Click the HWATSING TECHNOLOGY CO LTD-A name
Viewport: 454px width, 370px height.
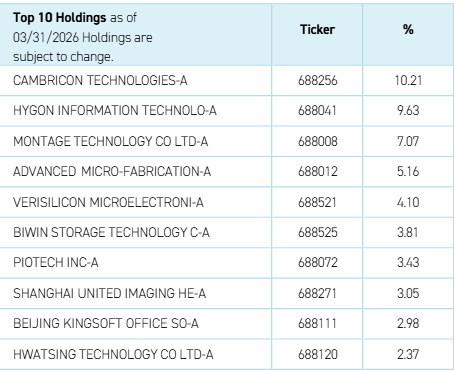coord(113,354)
